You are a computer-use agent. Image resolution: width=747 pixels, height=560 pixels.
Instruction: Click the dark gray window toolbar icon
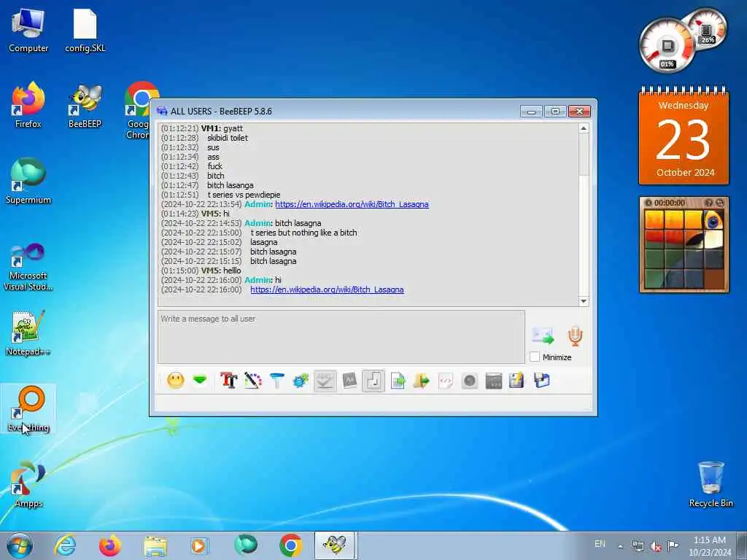tap(494, 381)
